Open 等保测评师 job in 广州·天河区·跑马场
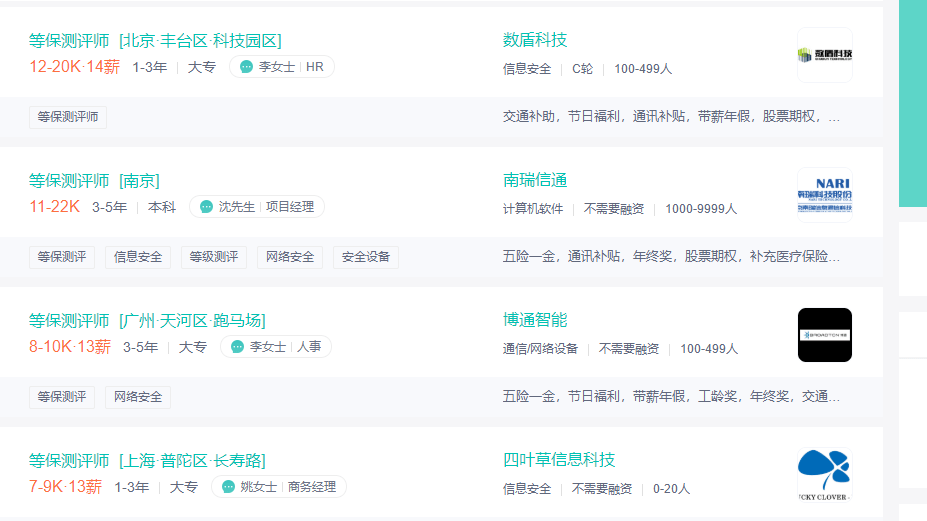The height and width of the screenshot is (521, 927). 147,321
